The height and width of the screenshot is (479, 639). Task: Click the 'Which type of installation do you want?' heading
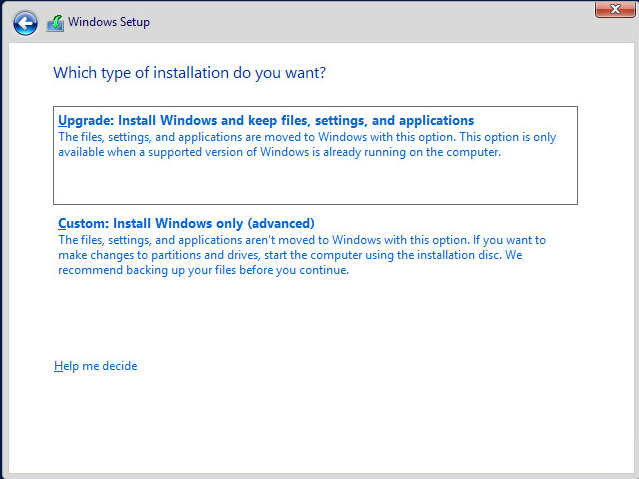[x=189, y=73]
